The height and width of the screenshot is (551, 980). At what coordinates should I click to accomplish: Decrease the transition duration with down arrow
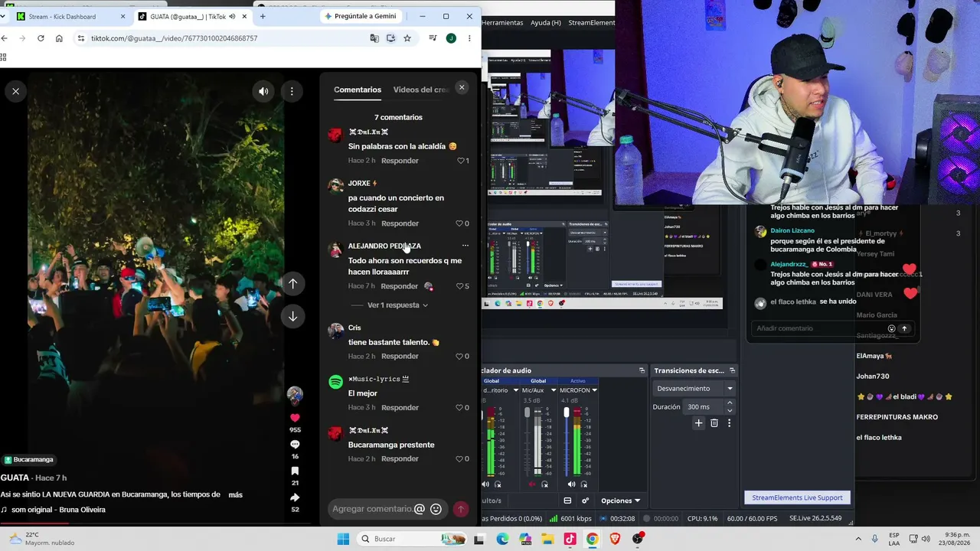729,411
